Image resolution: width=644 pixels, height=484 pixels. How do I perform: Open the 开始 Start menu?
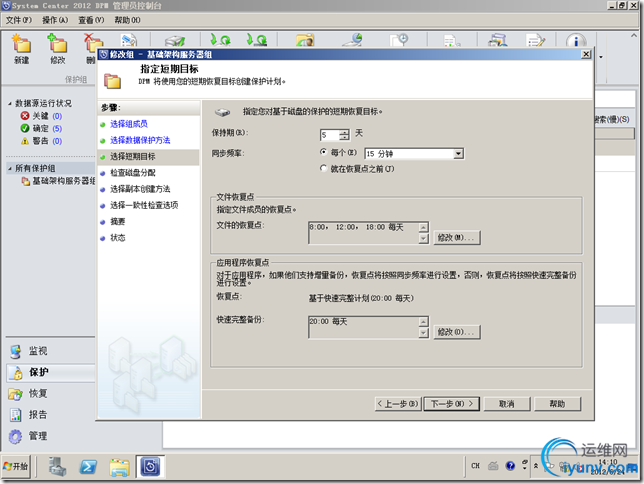[x=16, y=466]
